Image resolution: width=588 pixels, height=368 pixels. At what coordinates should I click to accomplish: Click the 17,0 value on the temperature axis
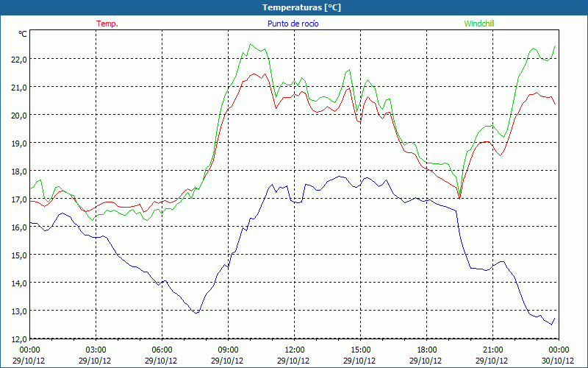[19, 199]
